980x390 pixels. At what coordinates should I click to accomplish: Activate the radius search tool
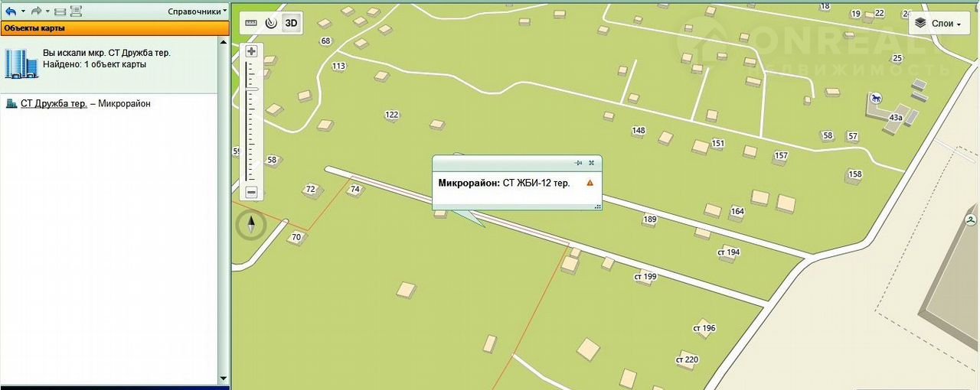pyautogui.click(x=271, y=23)
